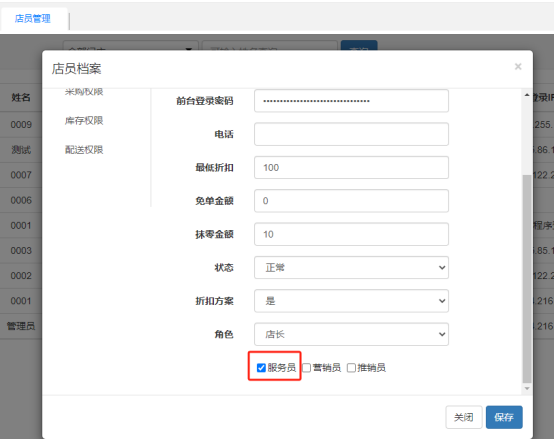The height and width of the screenshot is (440, 554).
Task: Click the 免单金额 field containing 0
Action: tap(351, 201)
